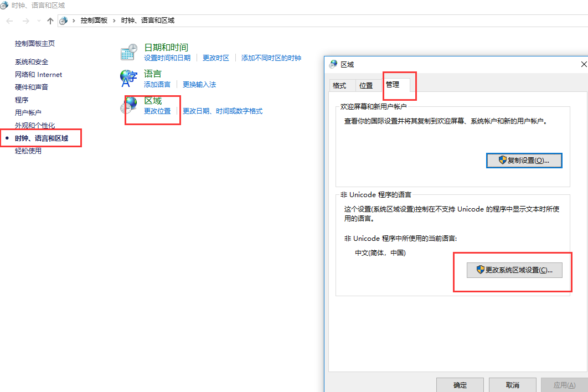Screen dimensions: 588x392
Task: Click 更改系统区域设置 button
Action: (514, 270)
